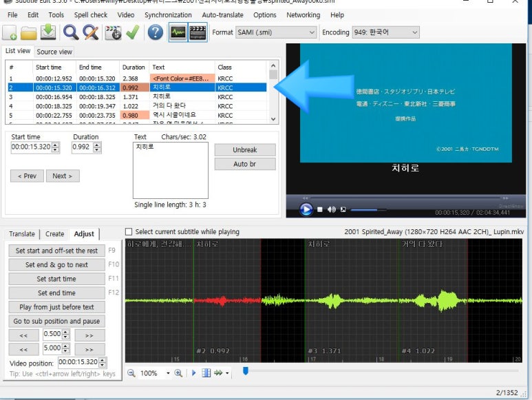This screenshot has width=532, height=400.
Task: Move the waveform position slider thumb
Action: point(246,371)
